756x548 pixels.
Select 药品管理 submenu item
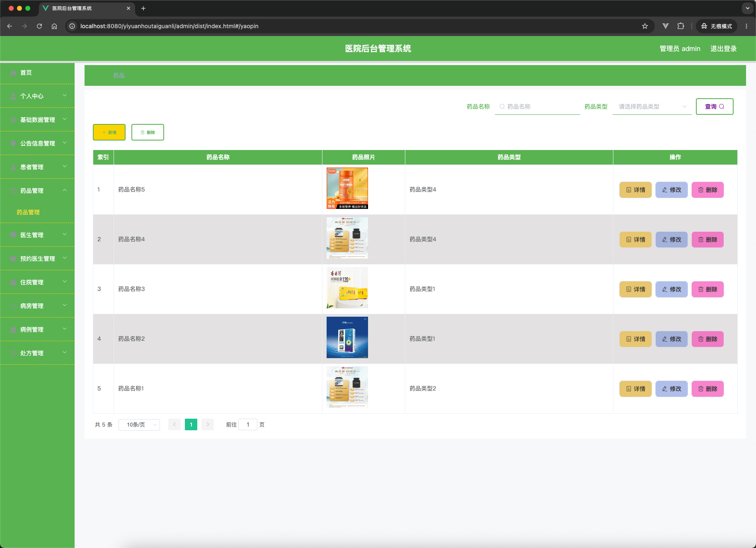(28, 212)
